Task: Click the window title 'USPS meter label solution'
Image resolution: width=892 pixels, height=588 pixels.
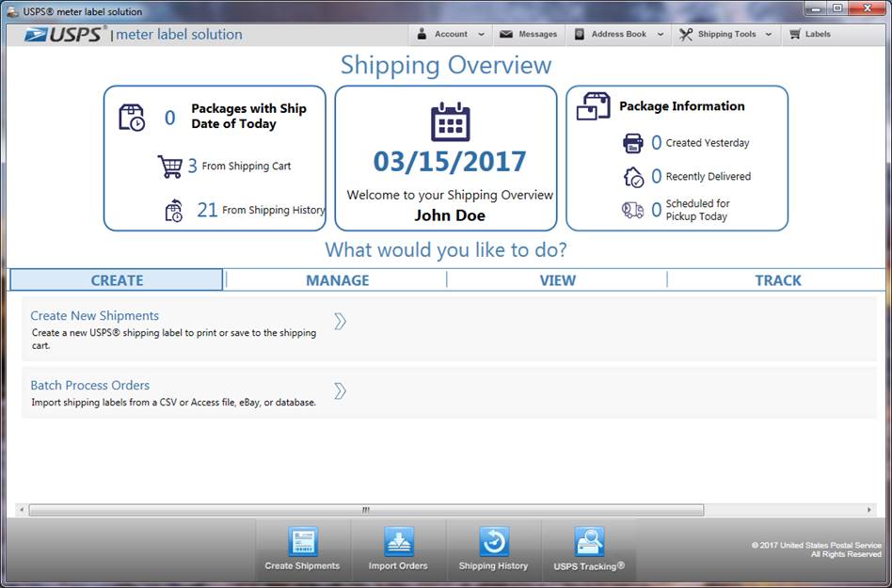Action: click(x=83, y=11)
